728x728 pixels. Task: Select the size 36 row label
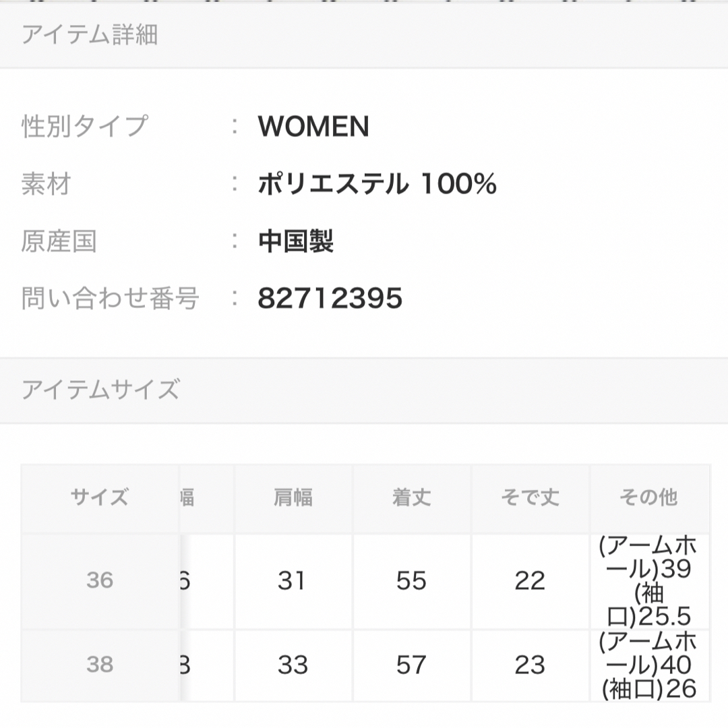(100, 581)
